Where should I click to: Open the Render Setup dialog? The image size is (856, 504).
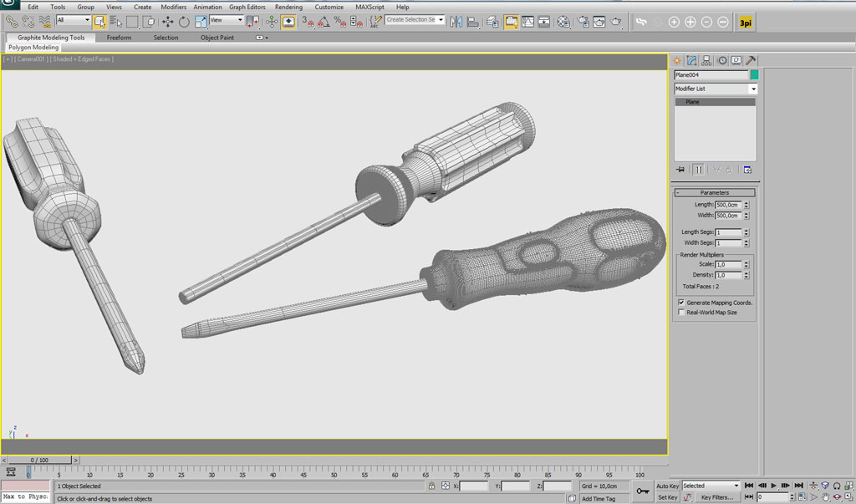pos(583,22)
